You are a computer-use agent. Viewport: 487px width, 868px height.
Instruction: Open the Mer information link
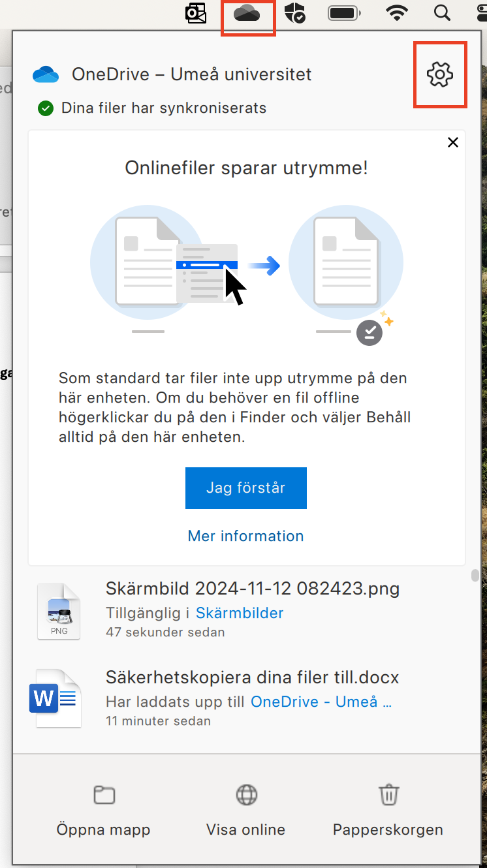(x=246, y=536)
